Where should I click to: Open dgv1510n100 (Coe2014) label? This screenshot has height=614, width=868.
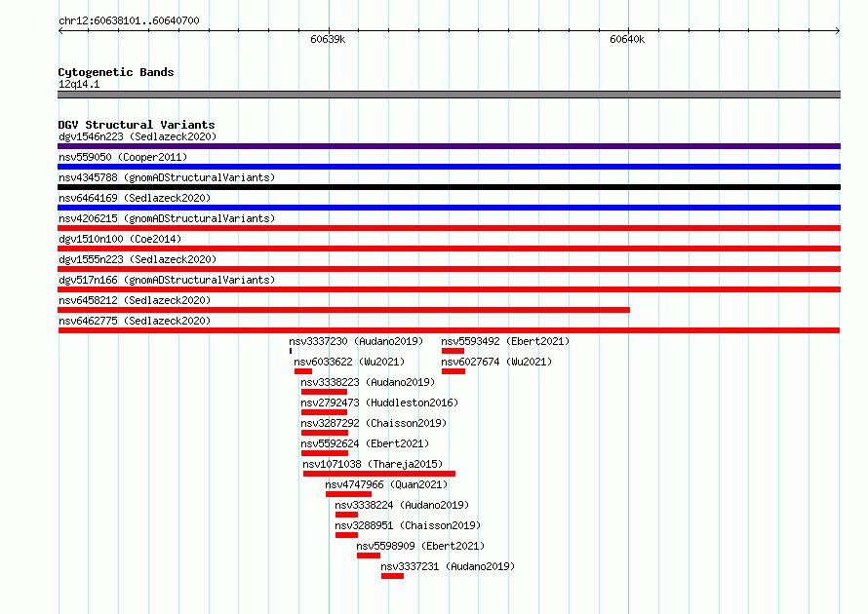coord(120,239)
